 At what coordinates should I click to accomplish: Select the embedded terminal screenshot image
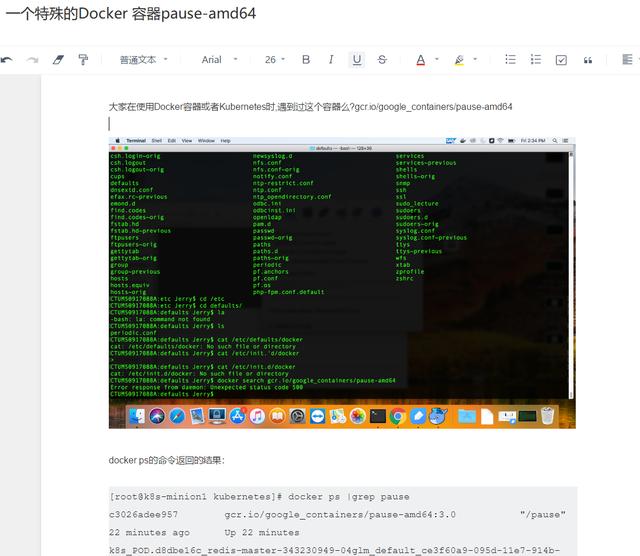[x=342, y=283]
